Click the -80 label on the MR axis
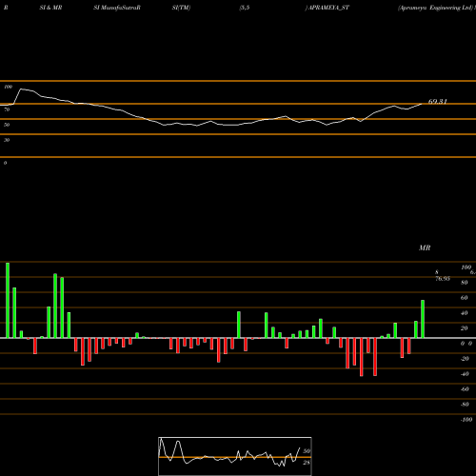 click(x=465, y=405)
